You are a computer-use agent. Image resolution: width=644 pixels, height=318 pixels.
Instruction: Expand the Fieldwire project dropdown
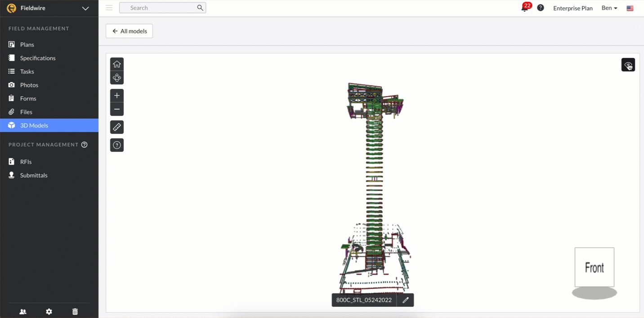point(85,8)
